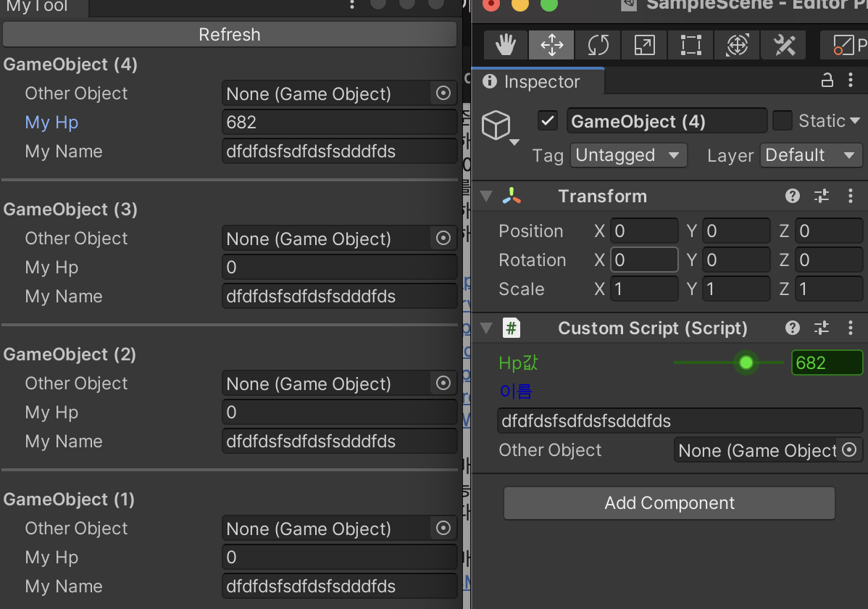Open Inspector panel three-dot menu

tap(851, 80)
